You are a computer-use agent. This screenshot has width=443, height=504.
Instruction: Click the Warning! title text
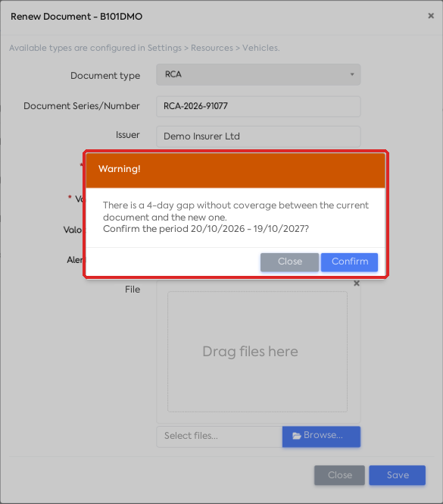pyautogui.click(x=119, y=169)
